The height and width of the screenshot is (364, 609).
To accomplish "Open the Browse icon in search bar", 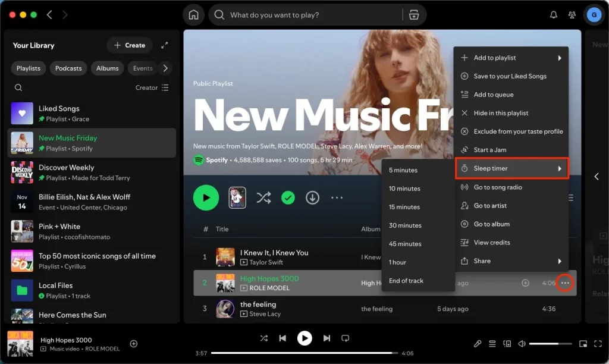I will coord(414,15).
